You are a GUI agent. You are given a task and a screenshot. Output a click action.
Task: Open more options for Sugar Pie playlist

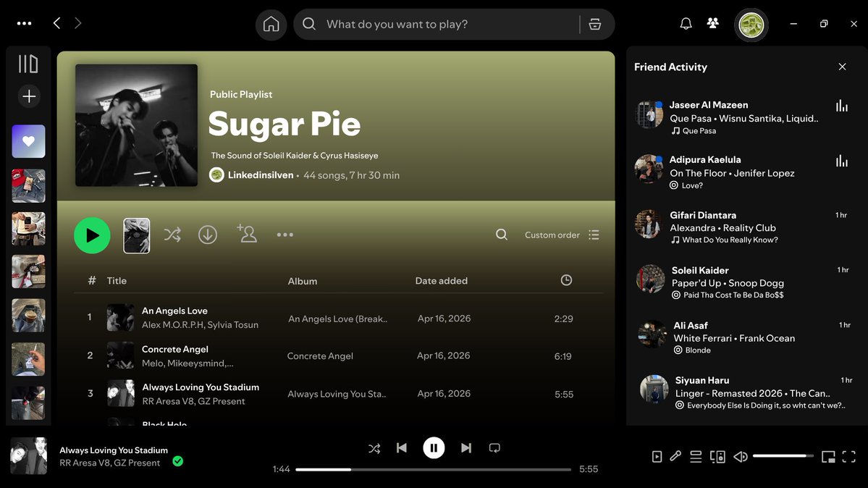pyautogui.click(x=285, y=235)
